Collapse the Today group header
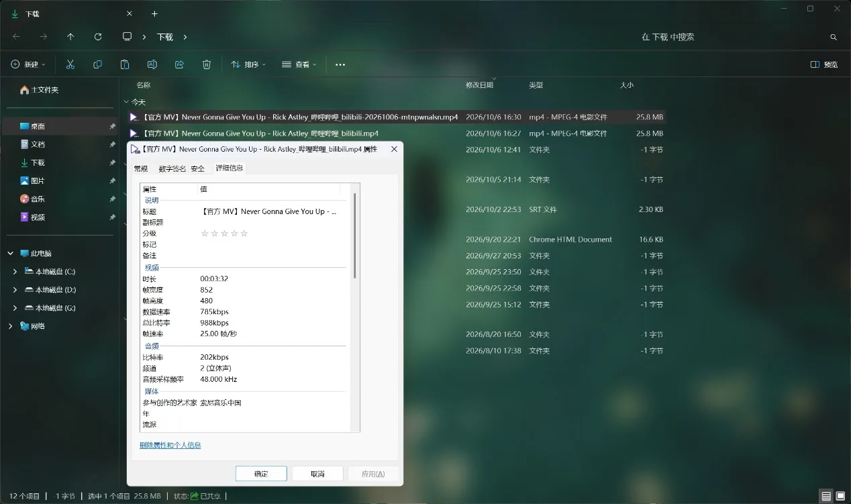This screenshot has height=504, width=851. (126, 102)
